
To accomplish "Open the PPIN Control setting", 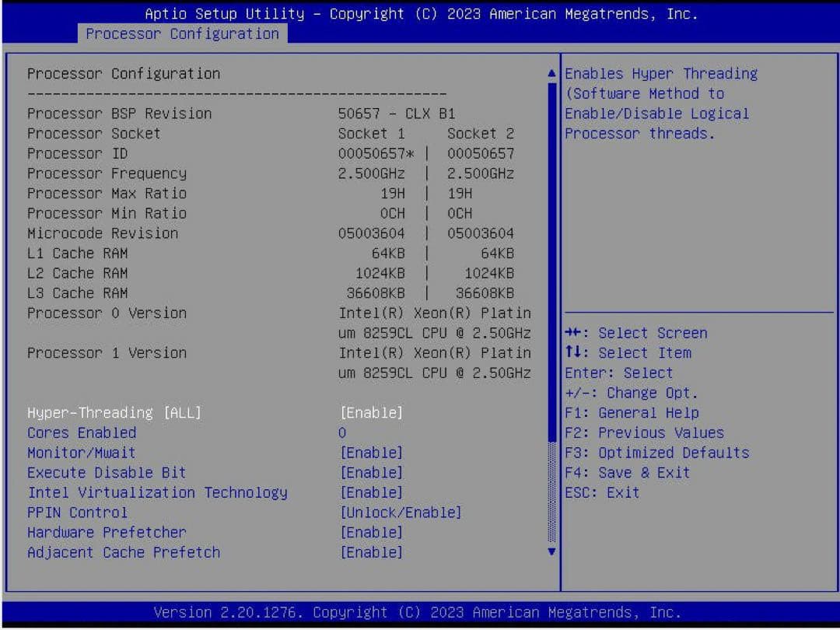I will (x=75, y=512).
